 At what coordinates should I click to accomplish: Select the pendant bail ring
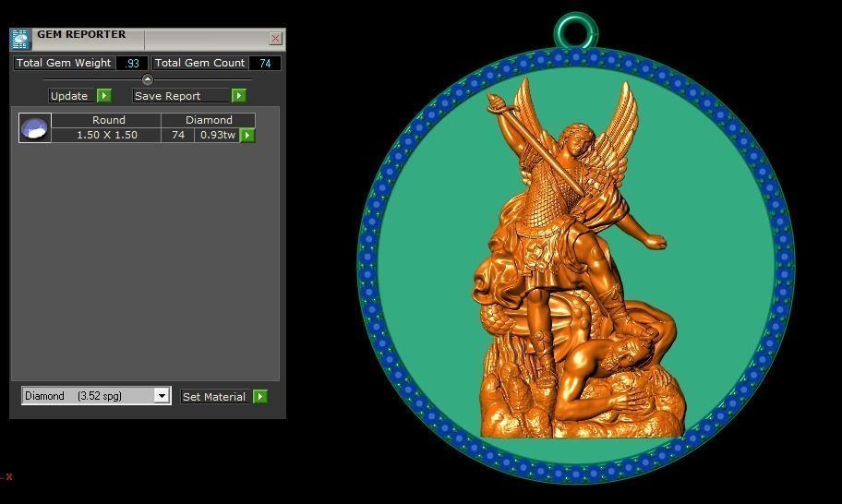pos(576,31)
